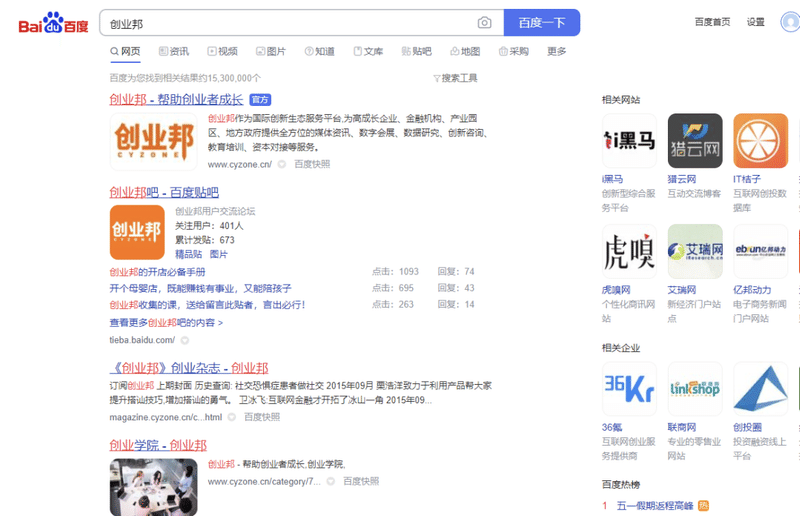Image resolution: width=800 pixels, height=516 pixels.
Task: Switch to the 采购 tab
Action: (513, 52)
